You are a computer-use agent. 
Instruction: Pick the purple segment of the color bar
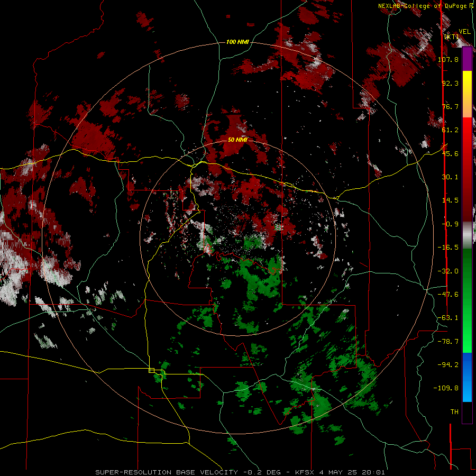coord(467,59)
